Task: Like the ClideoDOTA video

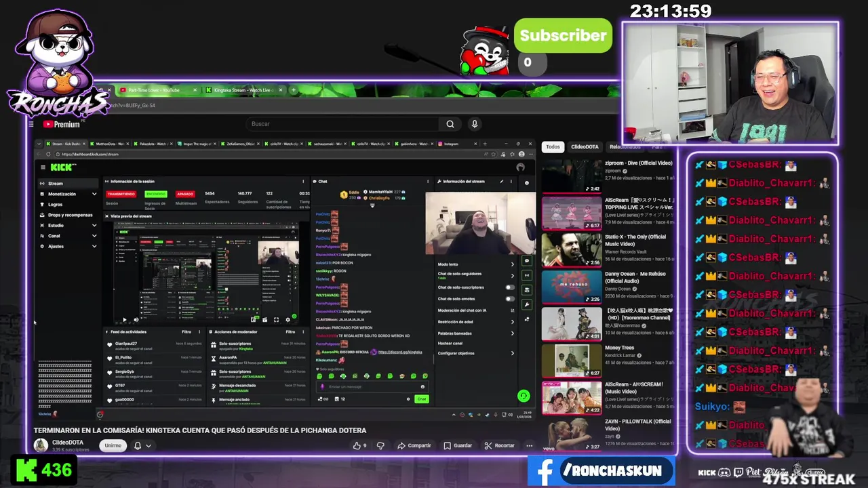Action: click(x=359, y=445)
